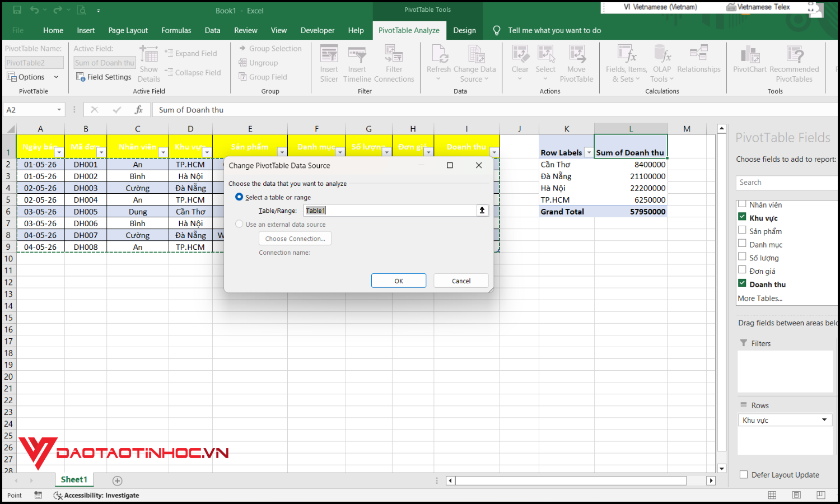Open Nhân viên column filter dropdown
This screenshot has height=504, width=840.
[163, 152]
